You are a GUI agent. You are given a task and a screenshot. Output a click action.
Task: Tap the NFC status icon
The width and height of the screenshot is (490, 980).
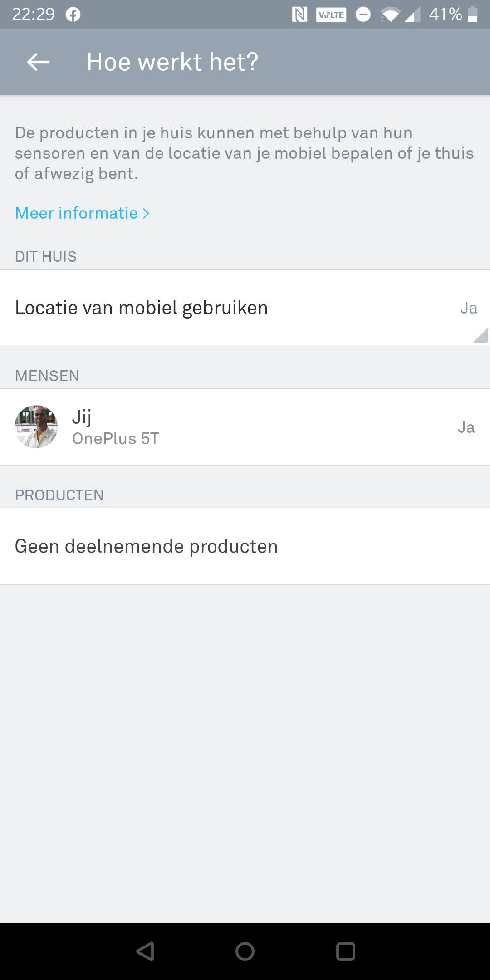pyautogui.click(x=299, y=15)
